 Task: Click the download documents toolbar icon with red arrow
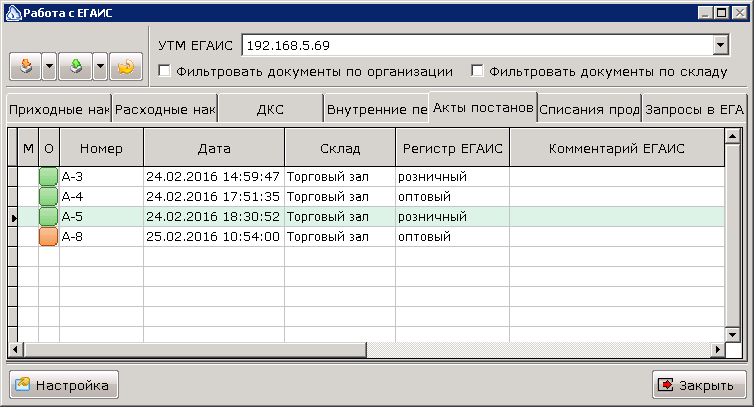[26, 66]
